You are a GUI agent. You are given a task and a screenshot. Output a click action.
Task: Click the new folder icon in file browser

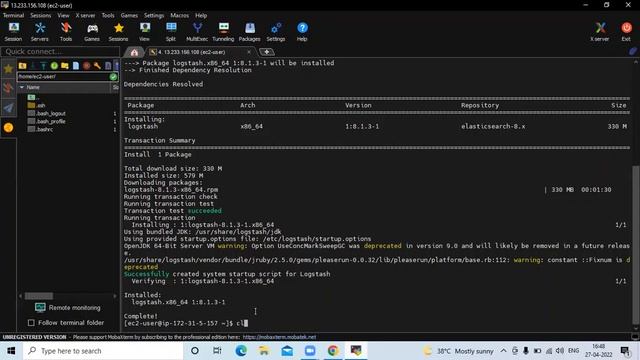[65, 66]
